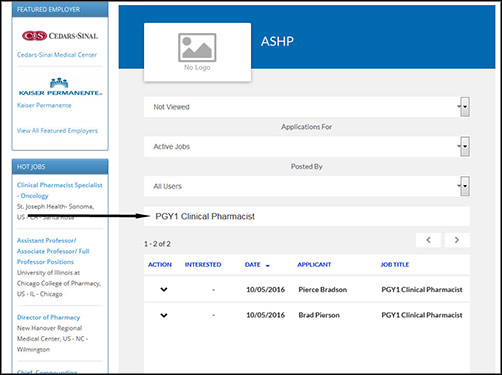
Task: Open Director of Pharmacy job link
Action: pos(49,317)
